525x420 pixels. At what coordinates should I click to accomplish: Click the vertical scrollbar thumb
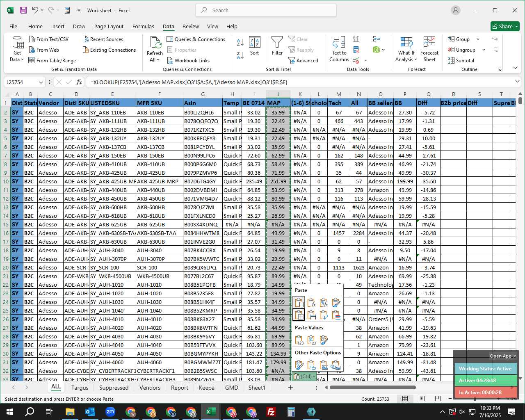click(x=520, y=100)
